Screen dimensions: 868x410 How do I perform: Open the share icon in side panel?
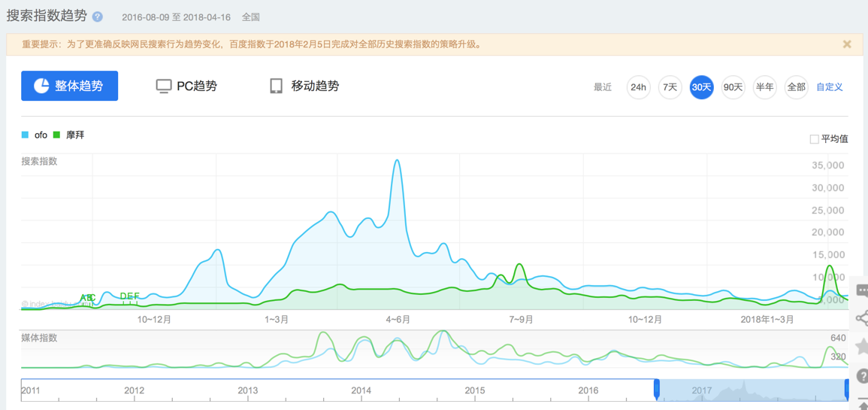coord(862,318)
